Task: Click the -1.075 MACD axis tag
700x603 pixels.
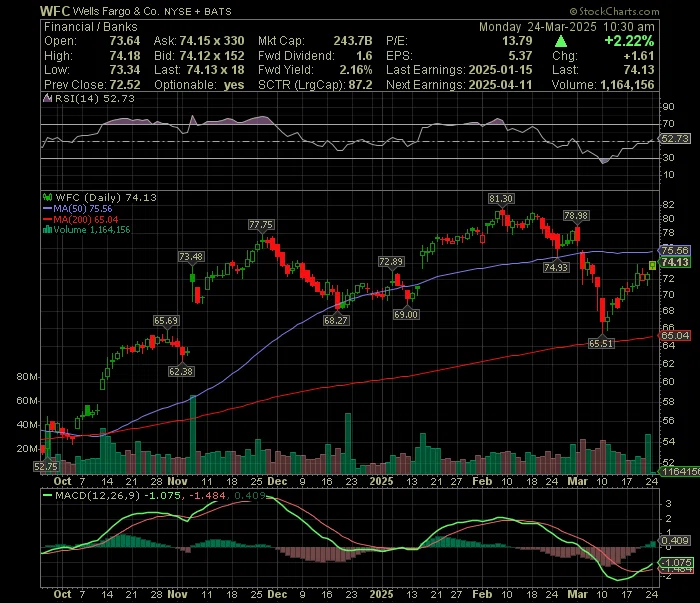Action: click(x=677, y=562)
